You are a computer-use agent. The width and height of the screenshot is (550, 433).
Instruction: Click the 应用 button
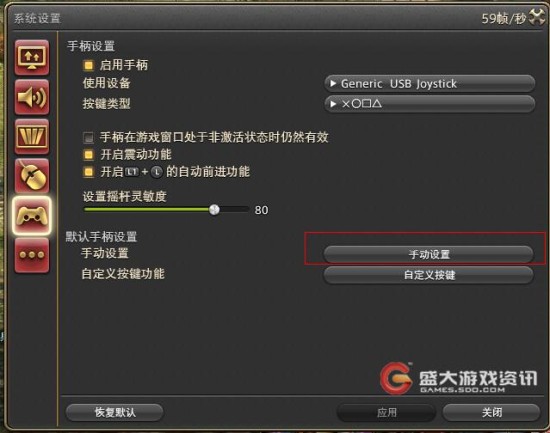(x=386, y=412)
